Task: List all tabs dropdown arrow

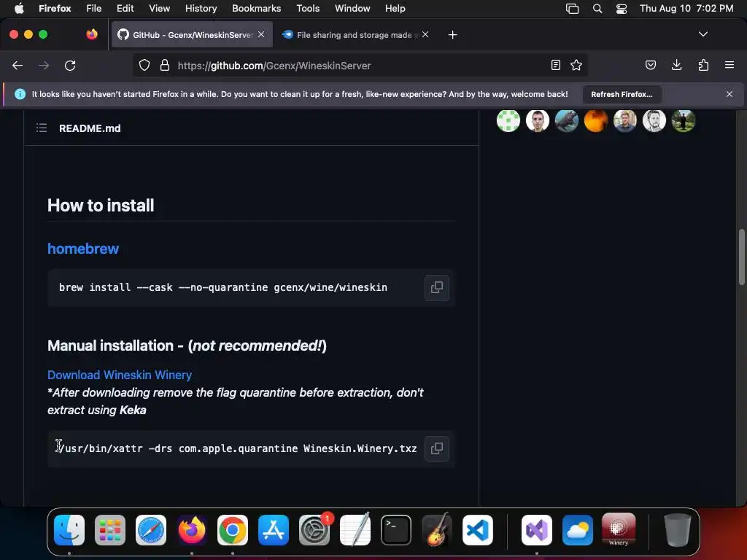Action: (x=703, y=34)
